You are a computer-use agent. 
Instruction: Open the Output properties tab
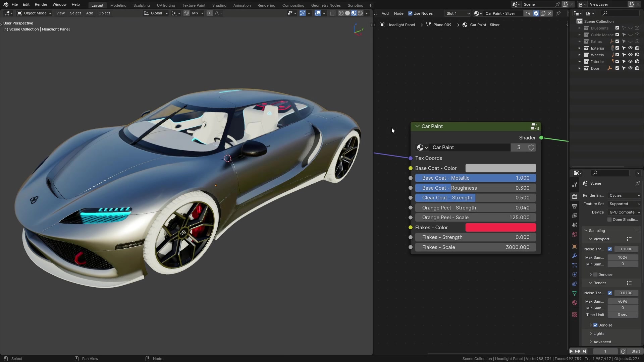pos(575,206)
